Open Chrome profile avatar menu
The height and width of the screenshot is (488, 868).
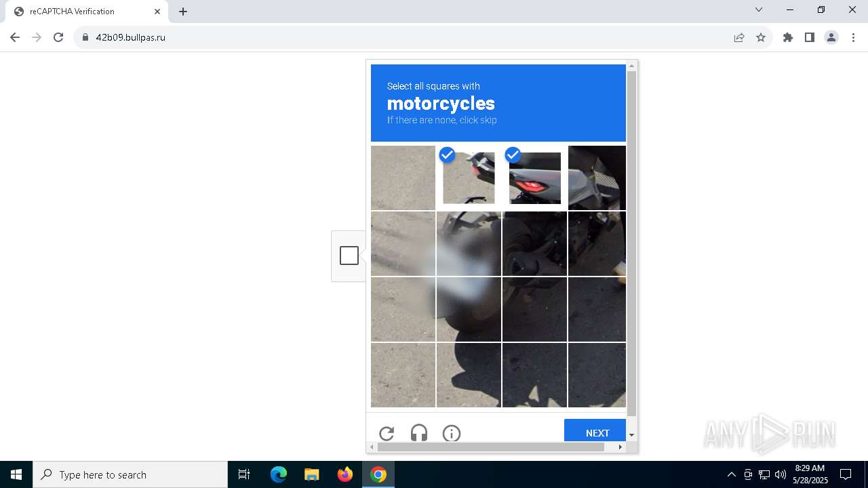[x=831, y=37]
